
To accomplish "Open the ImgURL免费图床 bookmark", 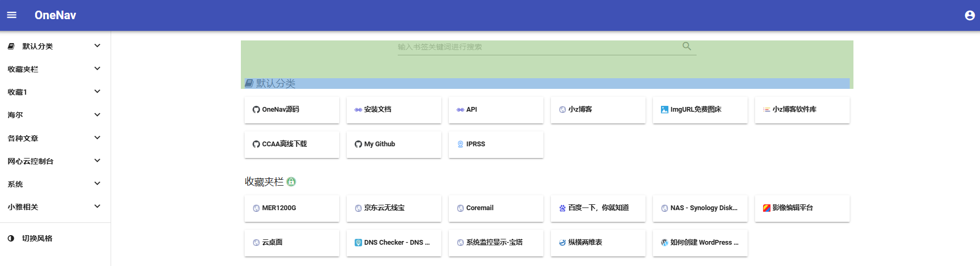I will (x=700, y=110).
